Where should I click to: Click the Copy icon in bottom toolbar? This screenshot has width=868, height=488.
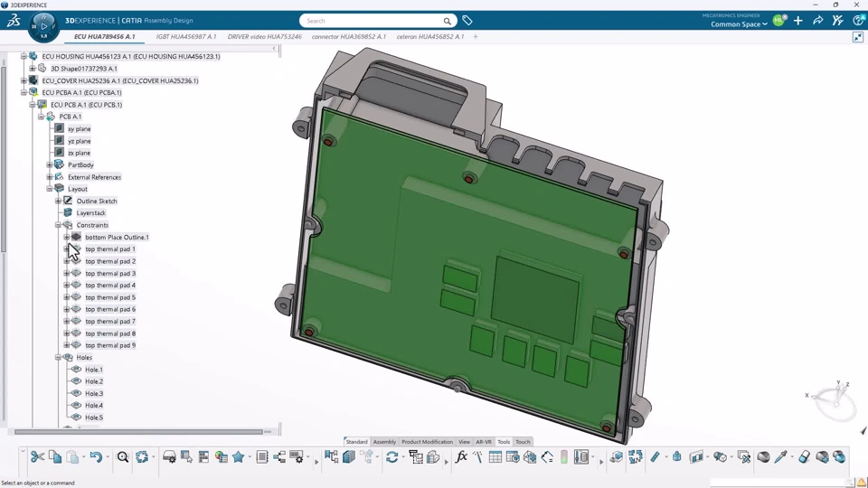[55, 457]
